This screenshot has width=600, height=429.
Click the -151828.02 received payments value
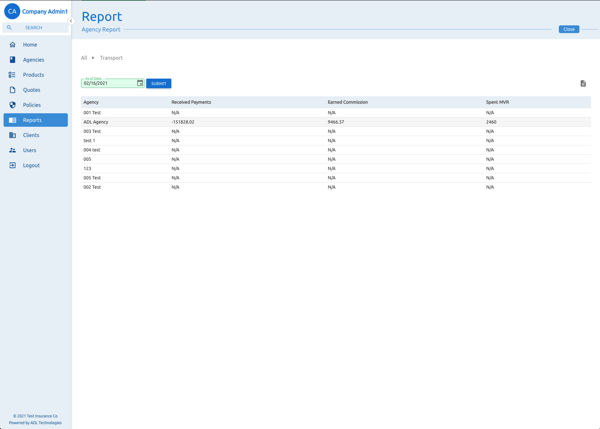coord(183,122)
